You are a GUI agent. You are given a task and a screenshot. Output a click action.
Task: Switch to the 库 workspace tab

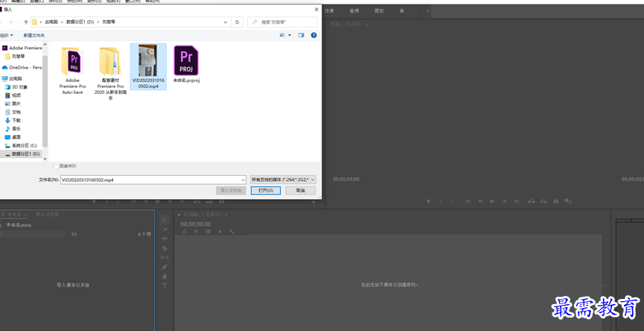402,10
